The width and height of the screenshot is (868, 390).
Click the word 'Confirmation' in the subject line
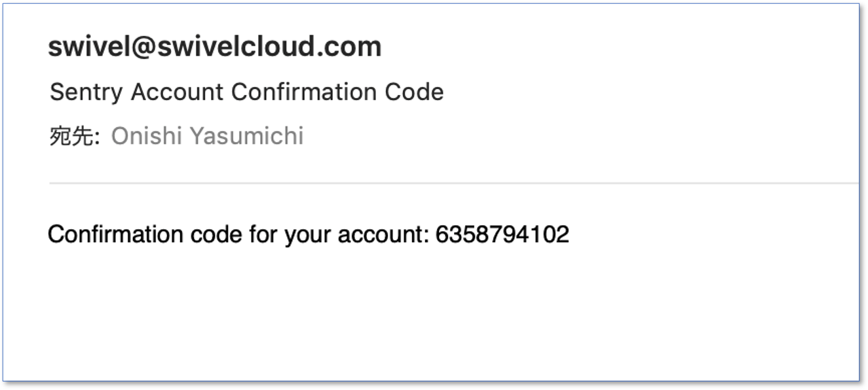click(x=305, y=92)
